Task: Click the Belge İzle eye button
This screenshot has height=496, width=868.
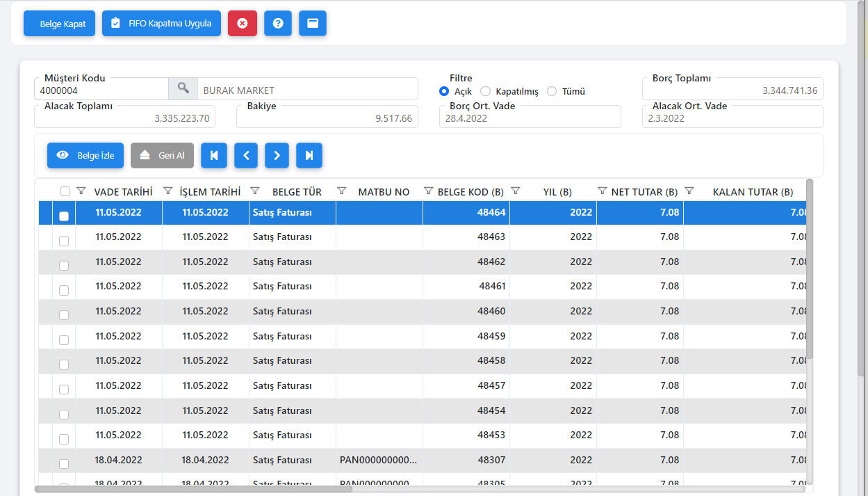Action: click(x=85, y=156)
